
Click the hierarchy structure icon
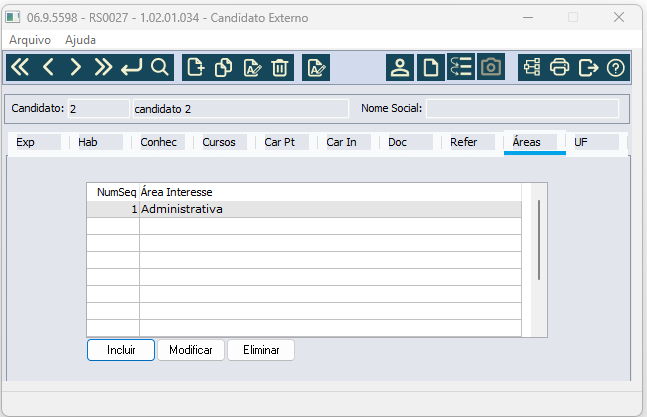[532, 67]
